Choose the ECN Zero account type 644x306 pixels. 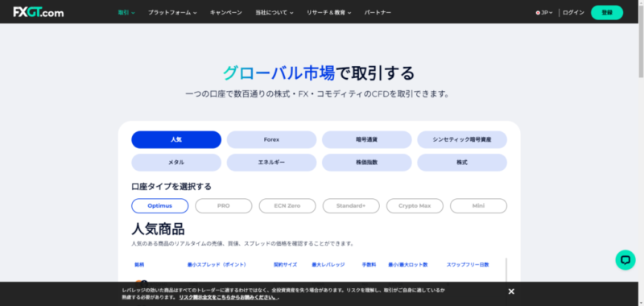coord(287,206)
